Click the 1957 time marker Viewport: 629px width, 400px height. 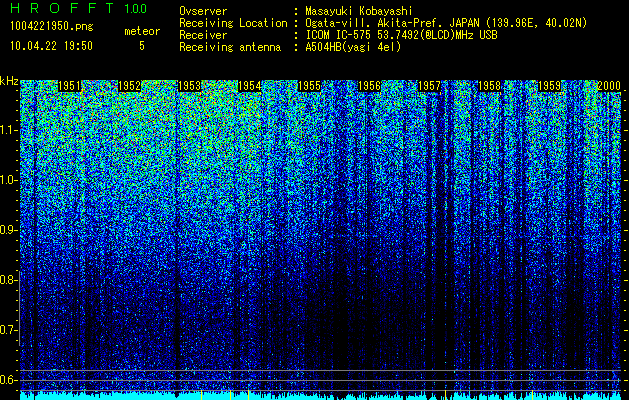pyautogui.click(x=429, y=86)
